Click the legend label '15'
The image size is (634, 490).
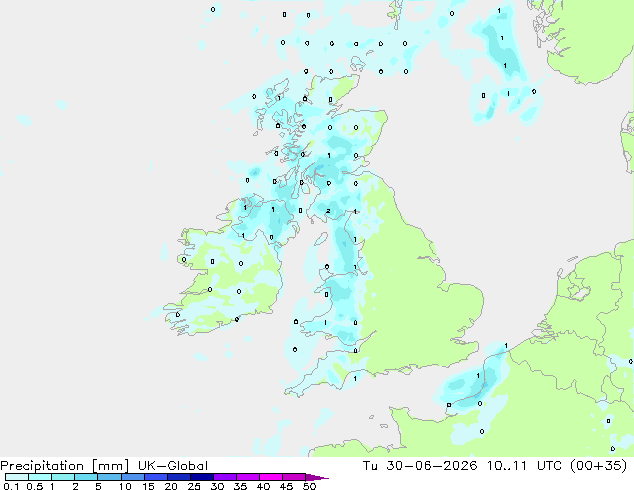tap(148, 486)
